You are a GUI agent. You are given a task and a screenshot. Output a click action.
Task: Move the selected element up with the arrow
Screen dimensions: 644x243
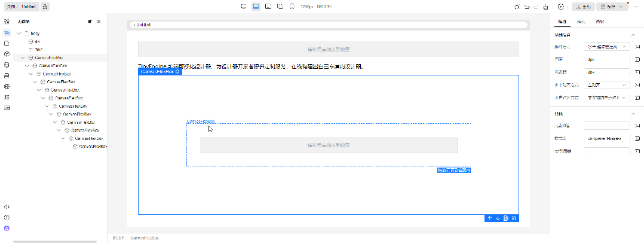[490, 218]
